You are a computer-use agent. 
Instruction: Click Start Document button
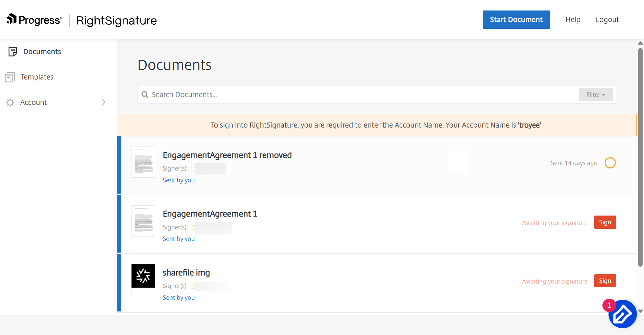point(516,20)
